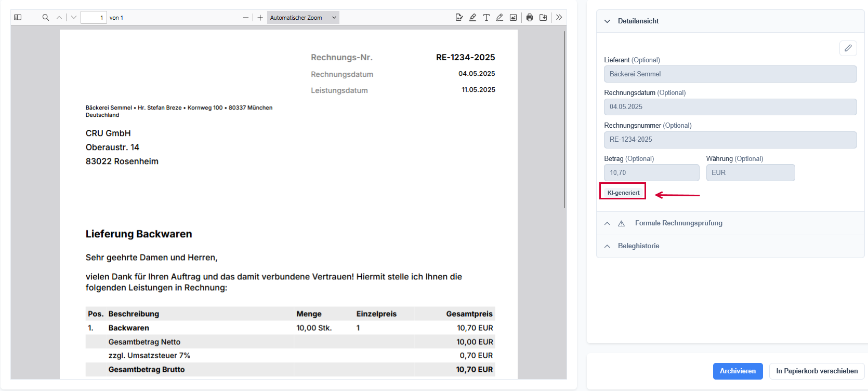Select the highlight annotation tool
This screenshot has height=391, width=868.
pyautogui.click(x=472, y=18)
